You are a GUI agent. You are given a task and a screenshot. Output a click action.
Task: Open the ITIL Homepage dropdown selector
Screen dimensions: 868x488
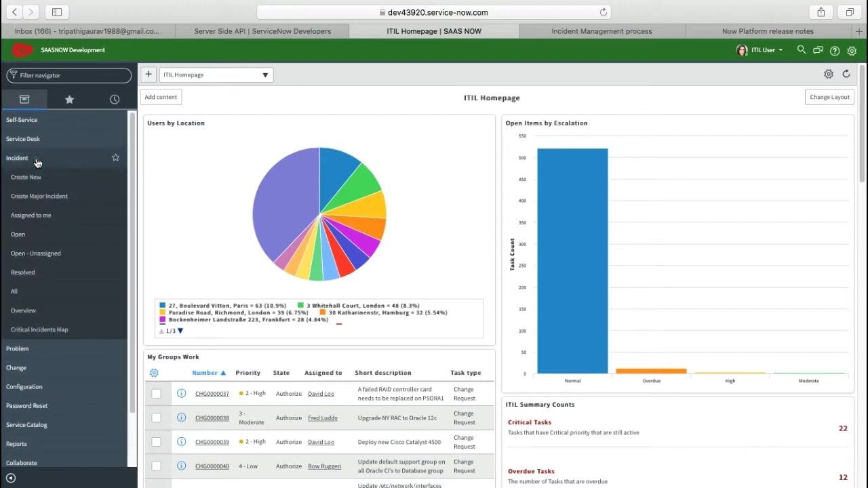pos(216,75)
